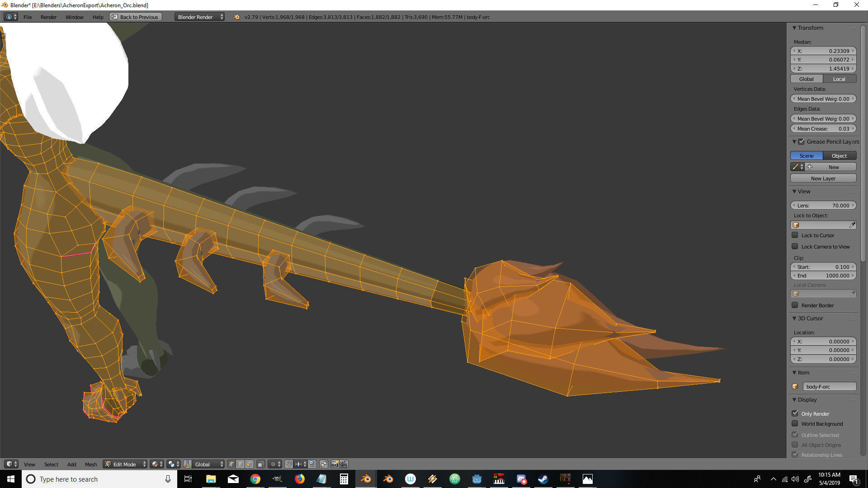Screen dimensions: 868x488
Task: Open Windows Start menu
Action: point(11,479)
